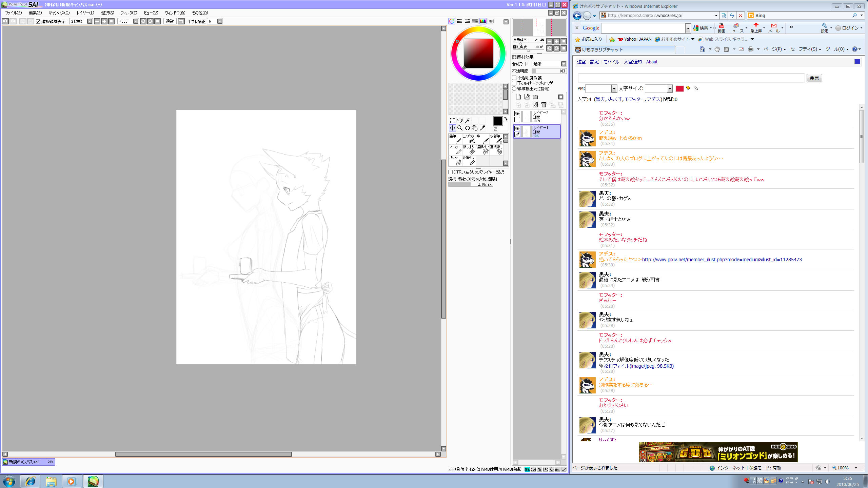Choose the 2値ペン binary pen tool
The height and width of the screenshot is (488, 868).
point(469,161)
